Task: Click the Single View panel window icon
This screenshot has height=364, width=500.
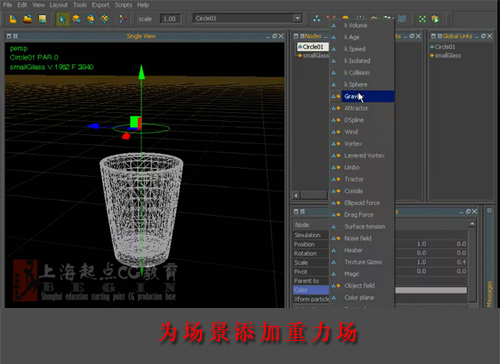Action: click(9, 36)
